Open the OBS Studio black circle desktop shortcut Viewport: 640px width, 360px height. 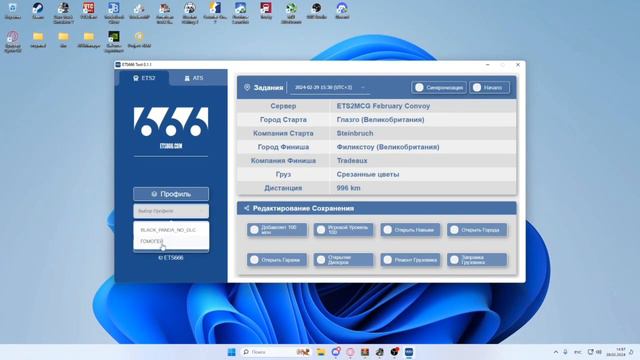coord(316,11)
